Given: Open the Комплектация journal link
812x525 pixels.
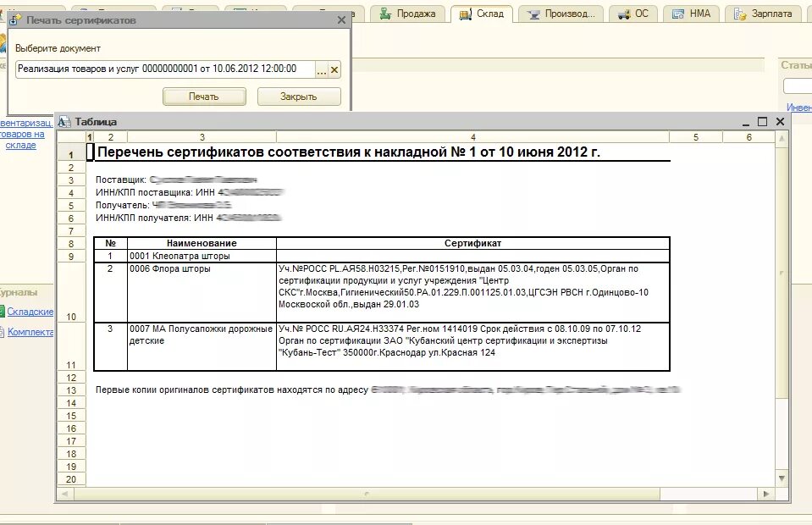Looking at the screenshot, I should tap(30, 332).
